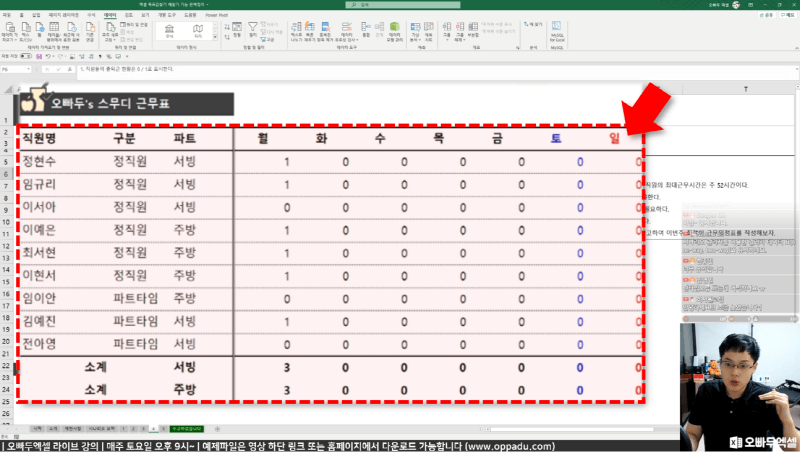Screen dimensions: 800x452
Task: Click MySQL for Excel icon
Action: click(557, 32)
